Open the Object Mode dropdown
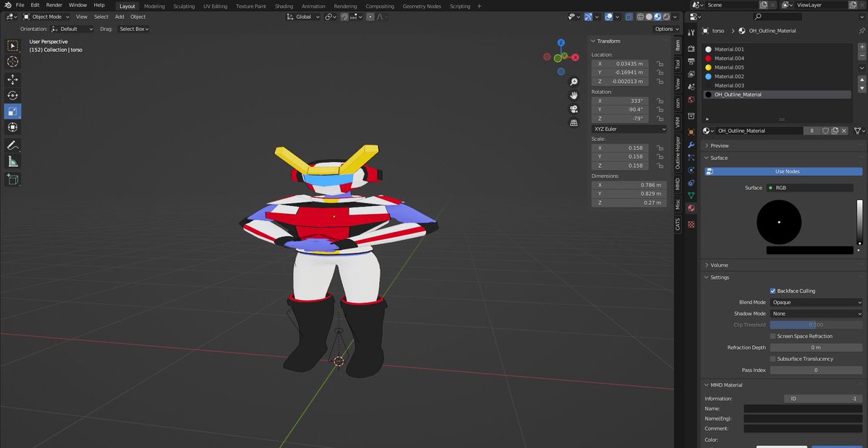The height and width of the screenshot is (448, 868). click(47, 17)
